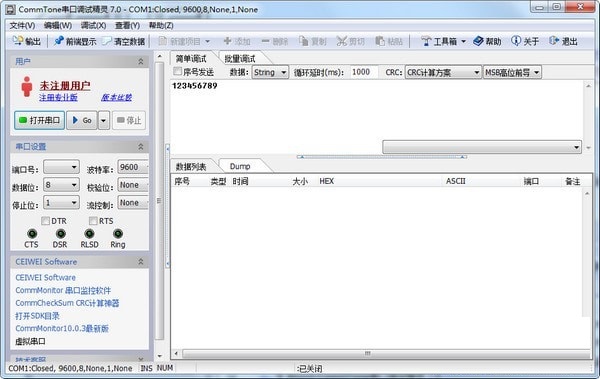The image size is (600, 379).
Task: Click the application title bar icon
Action: 11,9
